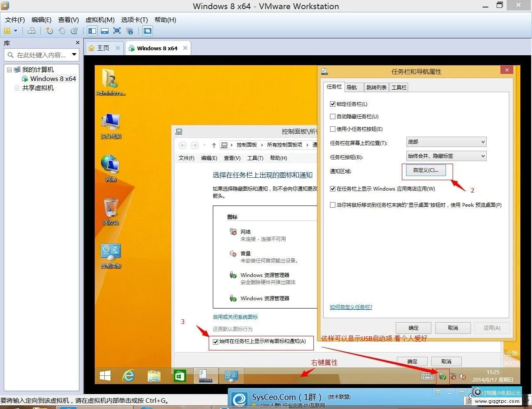Open the 任务栏按钮 combo box
Image resolution: width=532 pixels, height=409 pixels.
tap(446, 156)
